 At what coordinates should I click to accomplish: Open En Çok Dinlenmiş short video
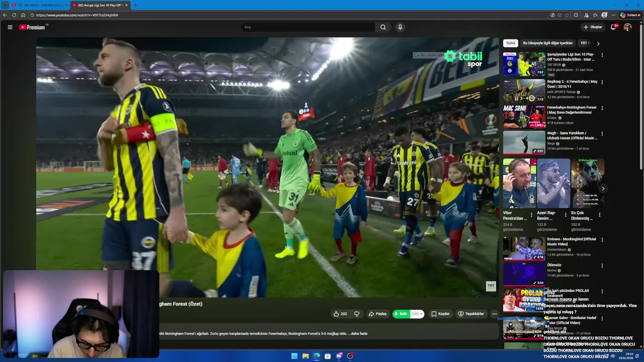pos(588,184)
